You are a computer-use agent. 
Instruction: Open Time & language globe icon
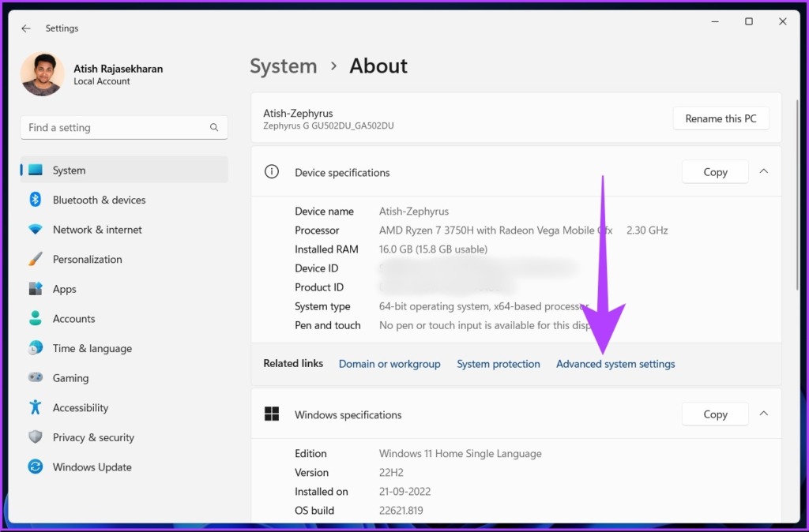35,348
